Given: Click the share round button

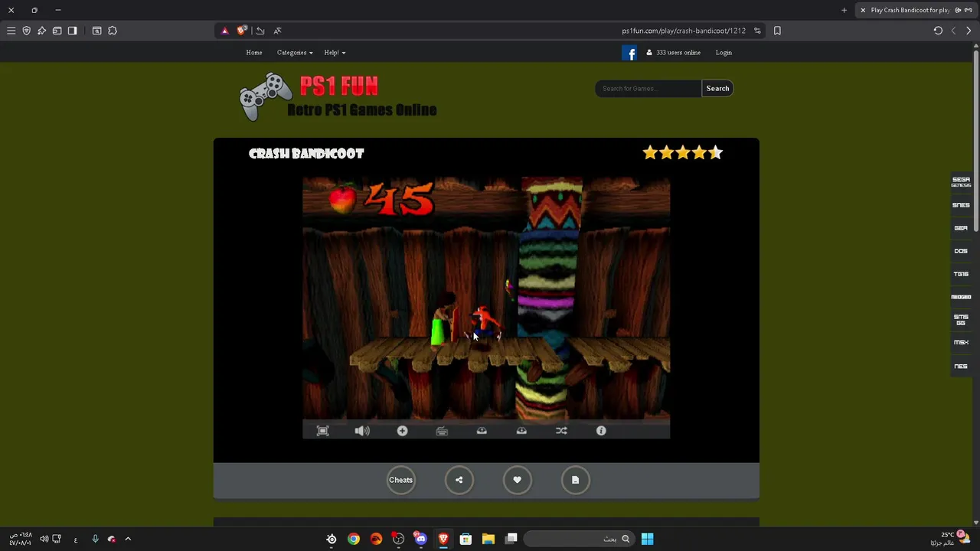Looking at the screenshot, I should tap(459, 480).
